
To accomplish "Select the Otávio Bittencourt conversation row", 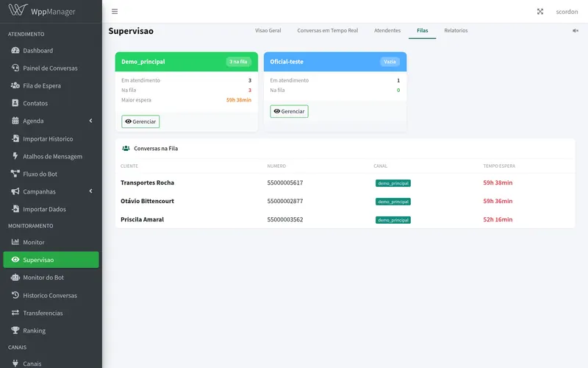I will pos(345,201).
